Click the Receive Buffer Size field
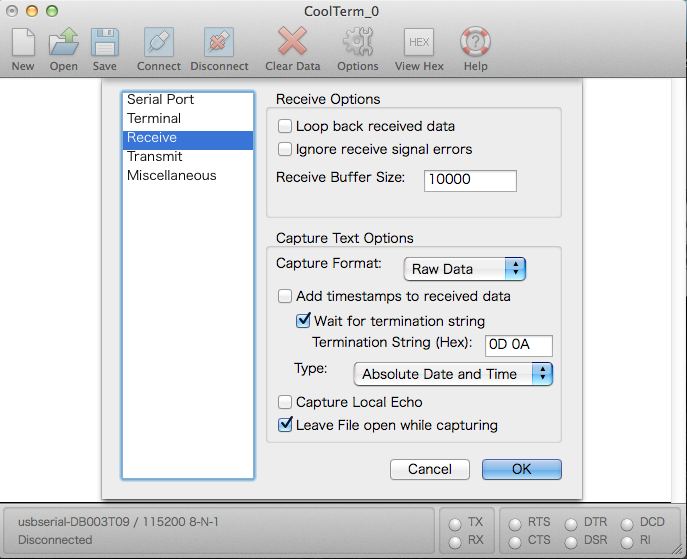The height and width of the screenshot is (559, 687). pyautogui.click(x=470, y=180)
